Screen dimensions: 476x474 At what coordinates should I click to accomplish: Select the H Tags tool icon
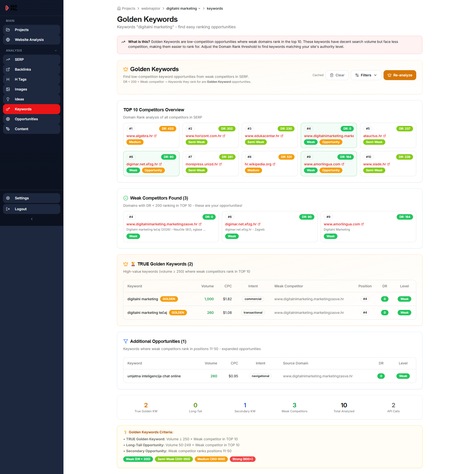[x=8, y=79]
